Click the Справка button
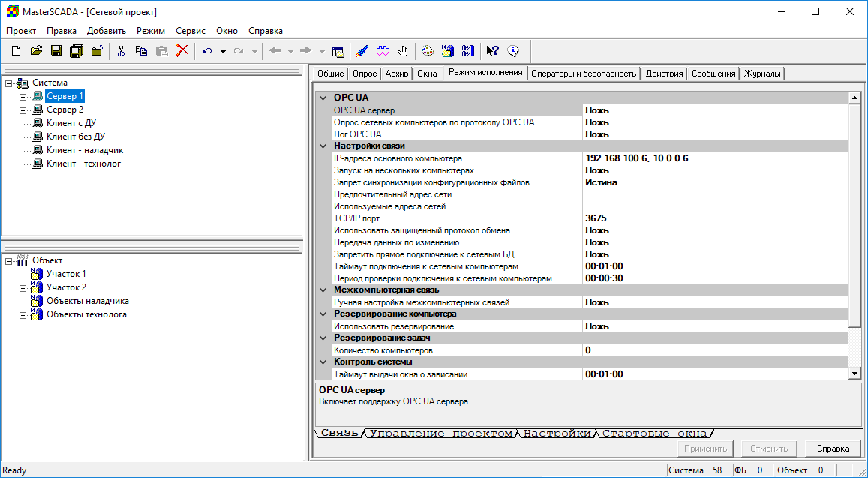The width and height of the screenshot is (868, 478). pos(833,449)
